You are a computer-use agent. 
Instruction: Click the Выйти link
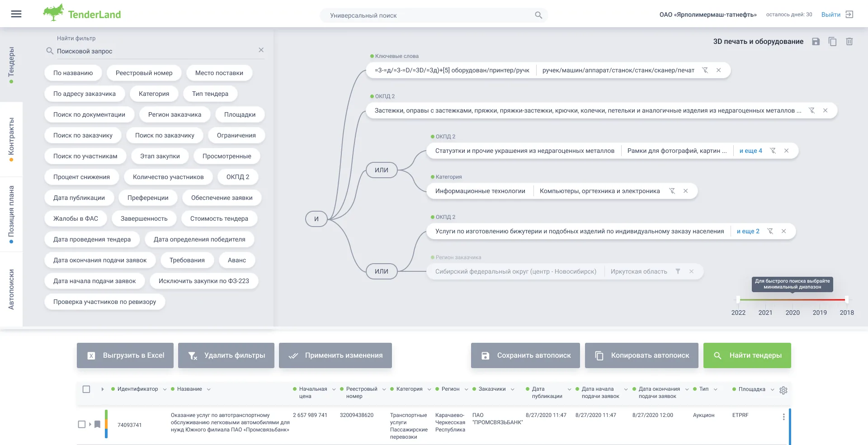830,14
